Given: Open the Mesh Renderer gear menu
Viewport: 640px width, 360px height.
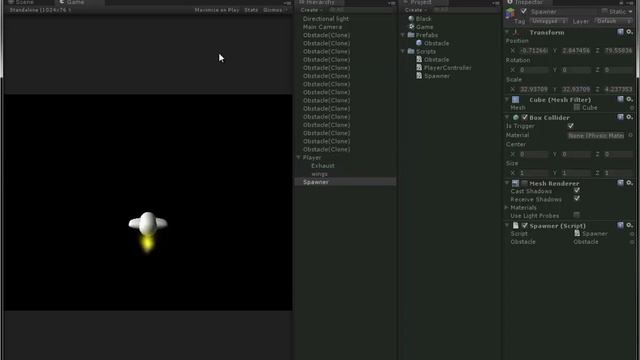Looking at the screenshot, I should click(x=629, y=183).
